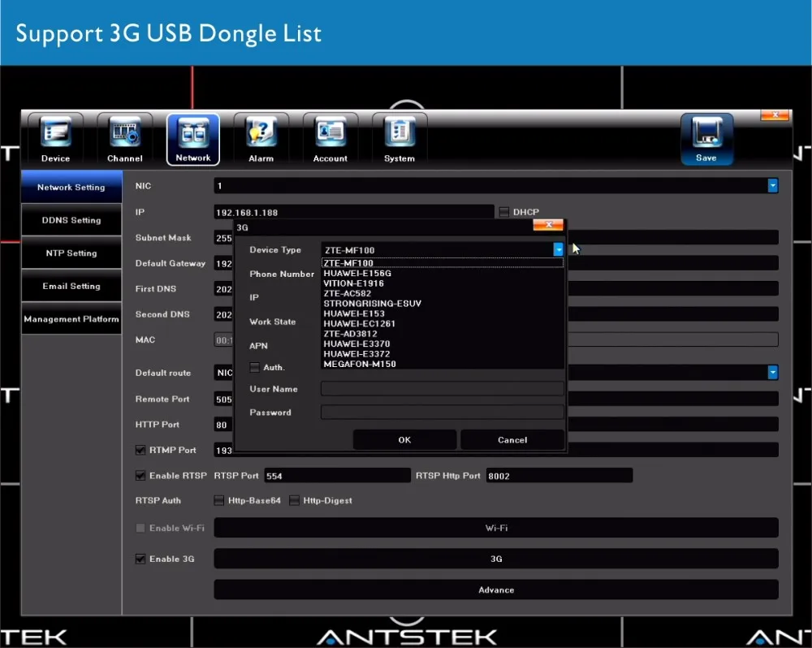812x648 pixels.
Task: Open the NTP Setting tab
Action: point(71,253)
